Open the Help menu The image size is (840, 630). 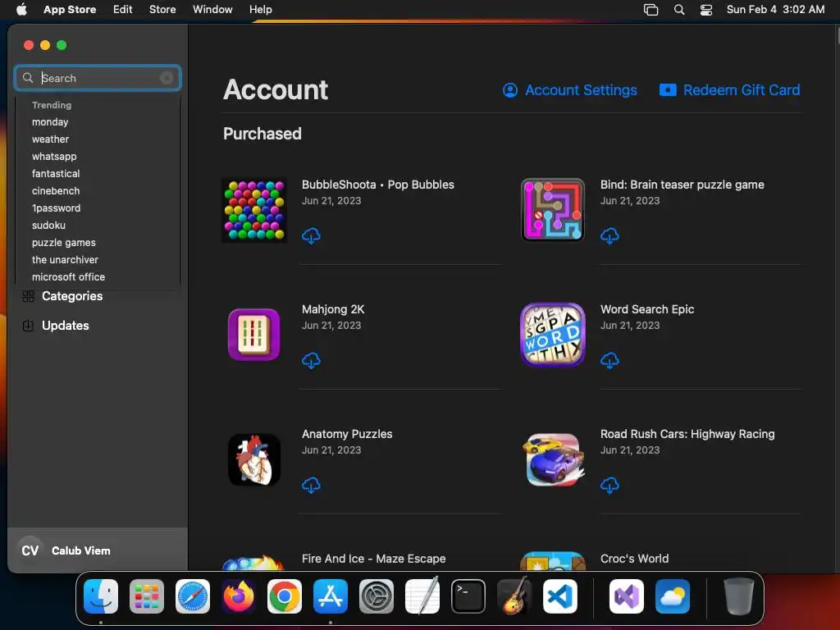pyautogui.click(x=260, y=10)
